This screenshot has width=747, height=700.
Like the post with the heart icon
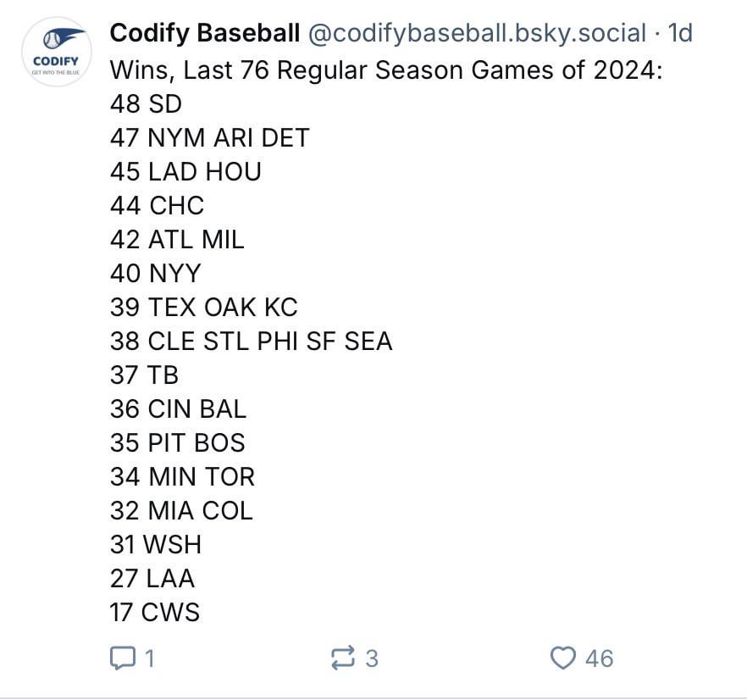point(563,658)
